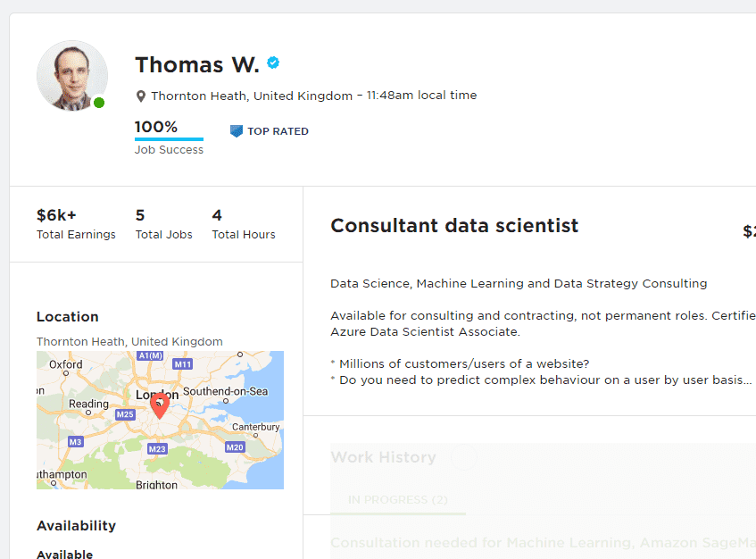Click the M3 motorway badge on the map

pos(76,441)
